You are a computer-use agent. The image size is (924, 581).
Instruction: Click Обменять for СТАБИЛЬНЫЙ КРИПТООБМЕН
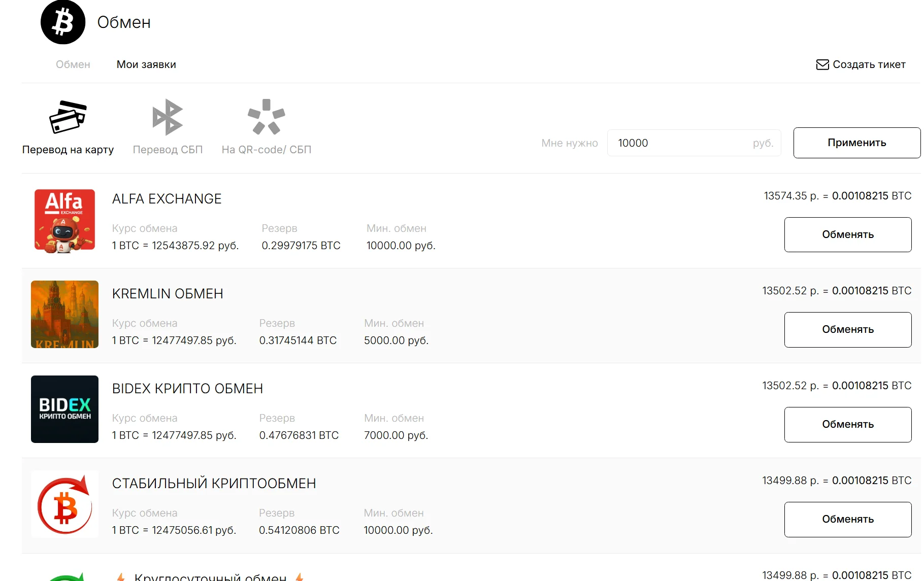[848, 519]
